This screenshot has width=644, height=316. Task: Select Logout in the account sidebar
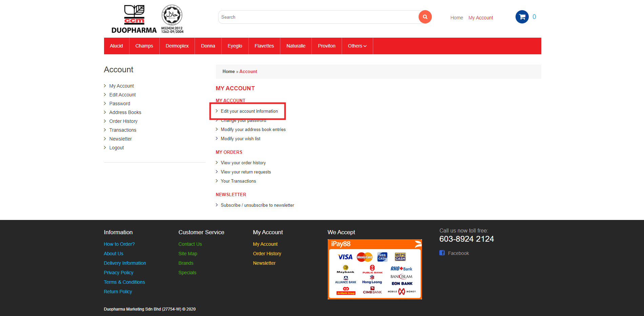click(116, 148)
